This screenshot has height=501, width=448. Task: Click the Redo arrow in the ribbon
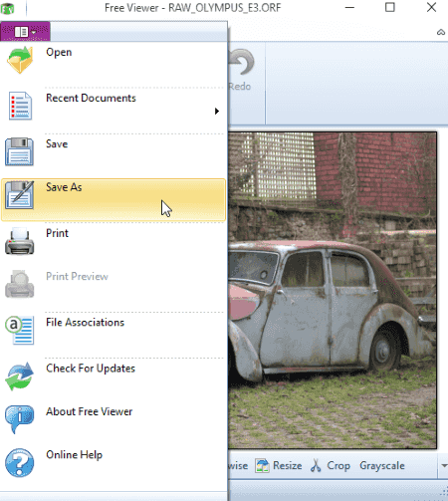tap(242, 70)
